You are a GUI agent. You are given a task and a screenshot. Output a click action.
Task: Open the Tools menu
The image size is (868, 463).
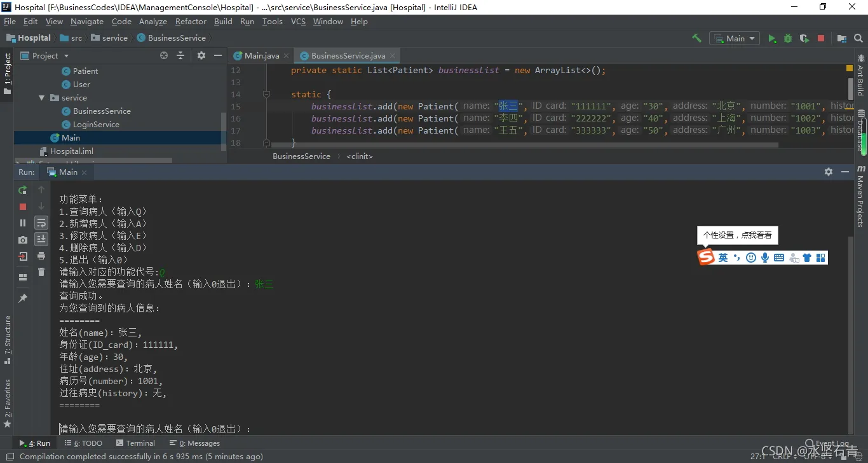pyautogui.click(x=272, y=22)
